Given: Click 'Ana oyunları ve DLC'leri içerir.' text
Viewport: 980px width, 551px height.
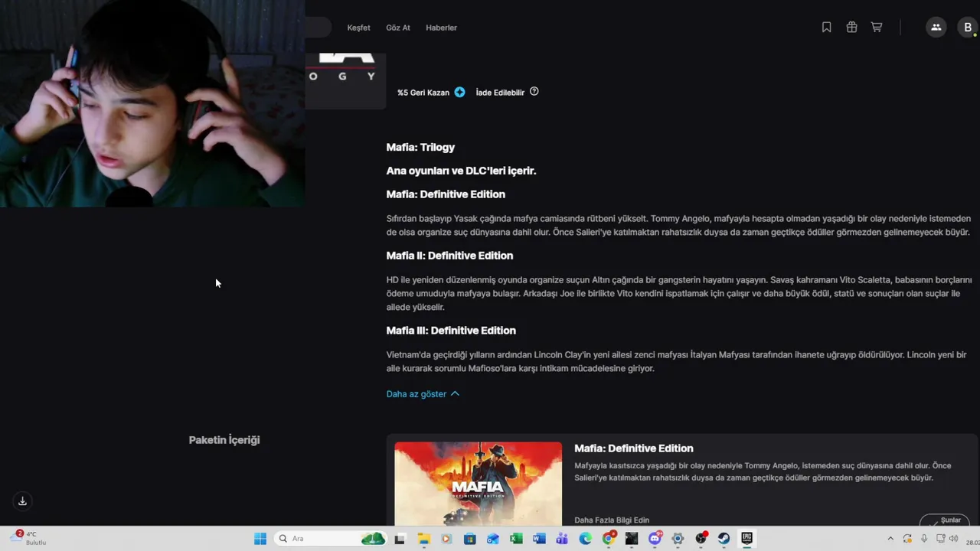Looking at the screenshot, I should click(461, 171).
